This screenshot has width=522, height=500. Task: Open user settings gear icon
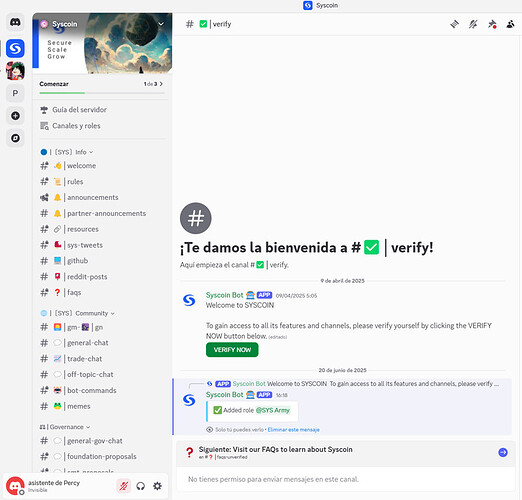click(157, 486)
